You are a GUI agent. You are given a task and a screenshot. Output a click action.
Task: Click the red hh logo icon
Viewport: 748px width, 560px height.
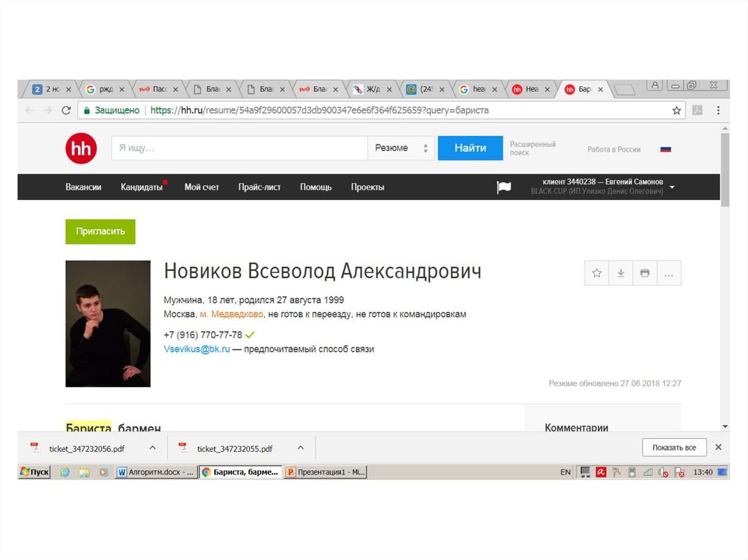(80, 149)
